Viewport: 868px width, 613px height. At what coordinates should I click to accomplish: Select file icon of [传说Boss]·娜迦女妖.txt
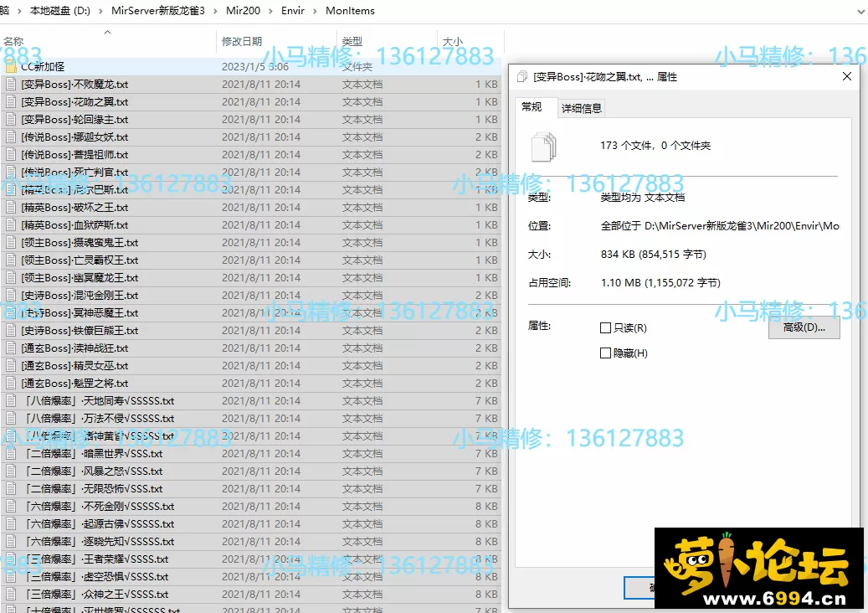tap(11, 137)
